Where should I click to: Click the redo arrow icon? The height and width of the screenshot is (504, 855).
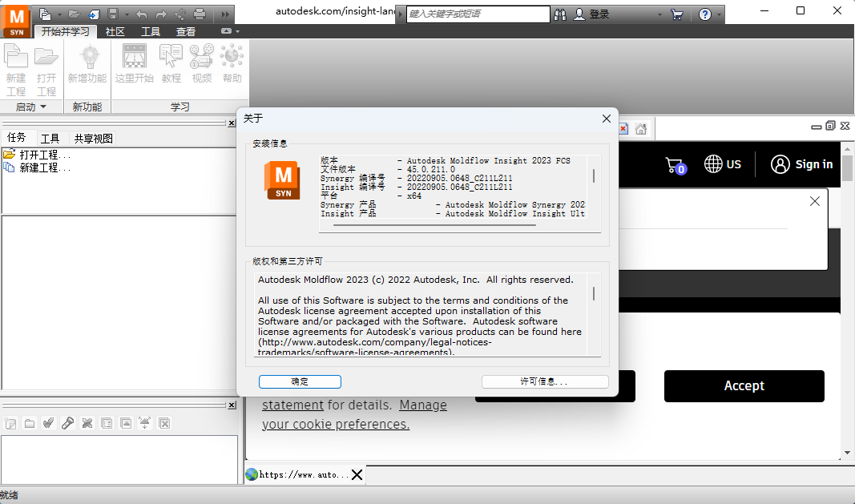click(x=161, y=14)
